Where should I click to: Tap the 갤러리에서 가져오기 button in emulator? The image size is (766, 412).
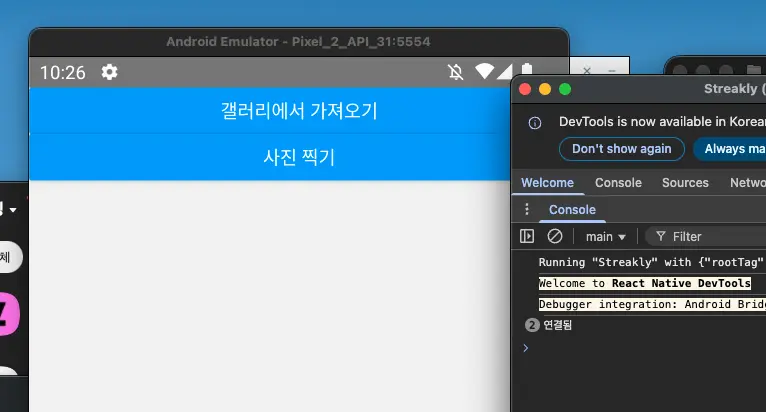click(270, 110)
